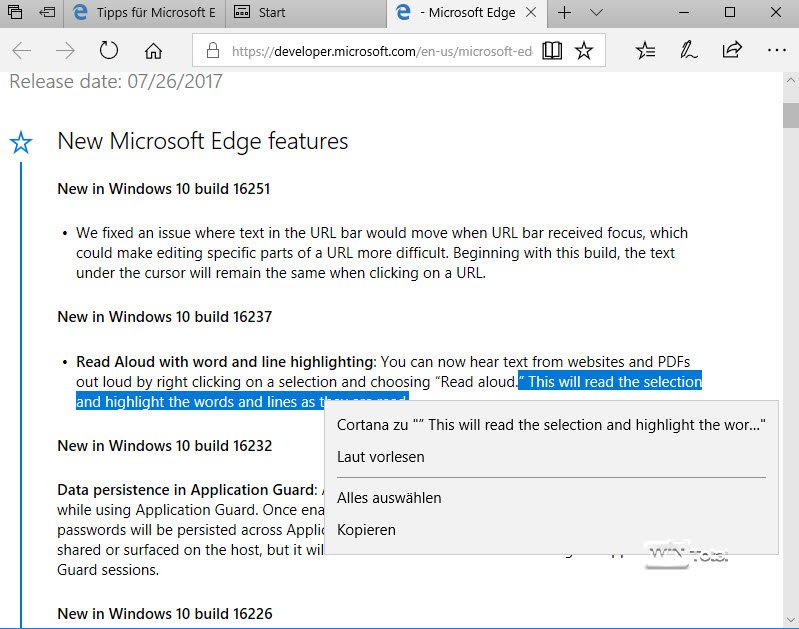
Task: Add page to favorites star icon
Action: pyautogui.click(x=584, y=50)
